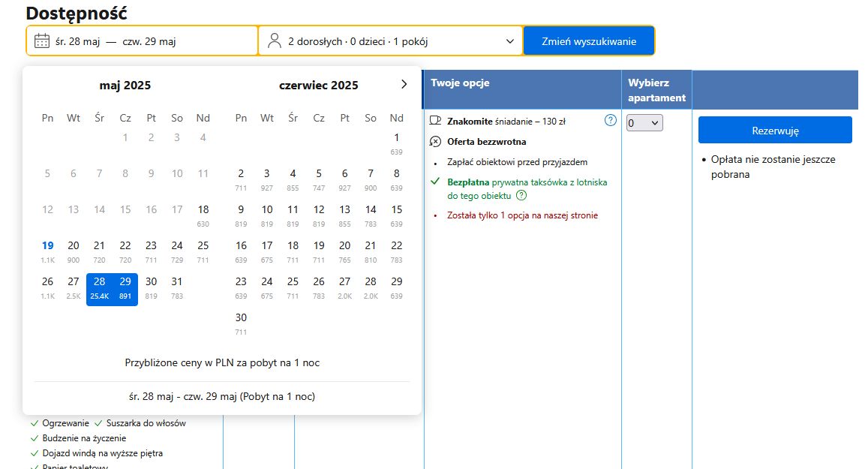Select May 25 in the calendar
The height and width of the screenshot is (469, 868).
click(x=203, y=249)
